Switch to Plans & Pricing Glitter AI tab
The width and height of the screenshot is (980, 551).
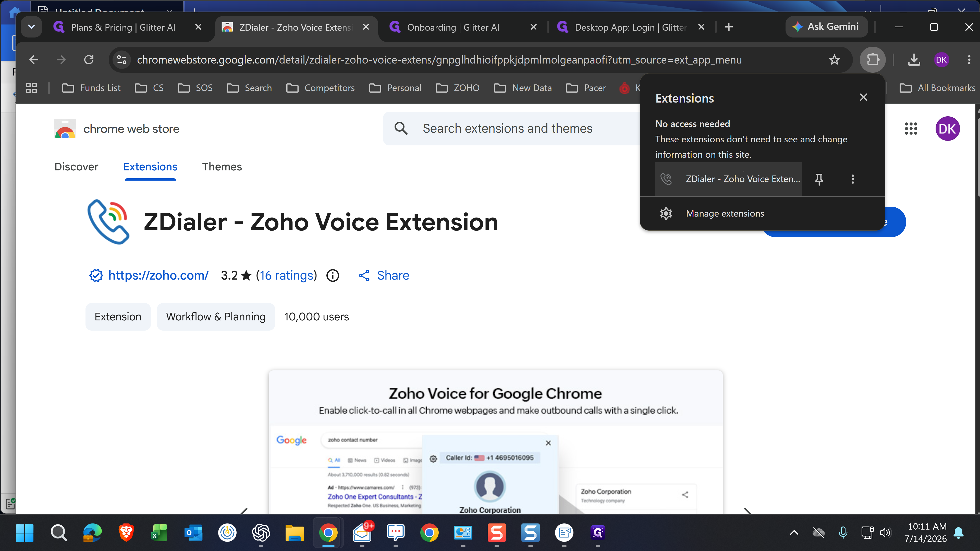pos(122,27)
